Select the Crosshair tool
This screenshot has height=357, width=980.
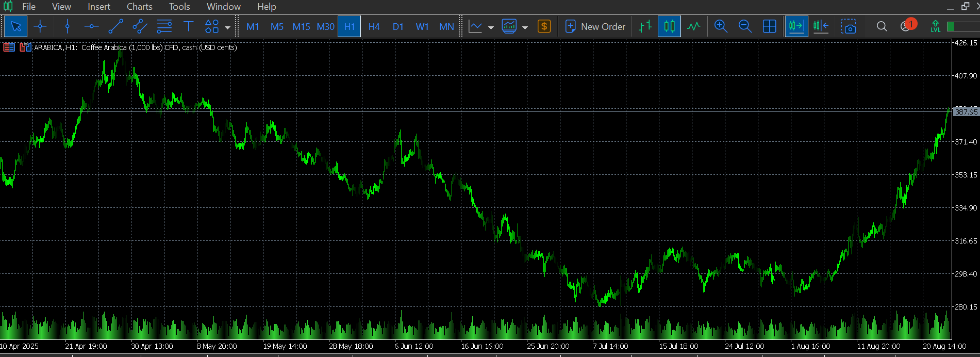click(40, 26)
